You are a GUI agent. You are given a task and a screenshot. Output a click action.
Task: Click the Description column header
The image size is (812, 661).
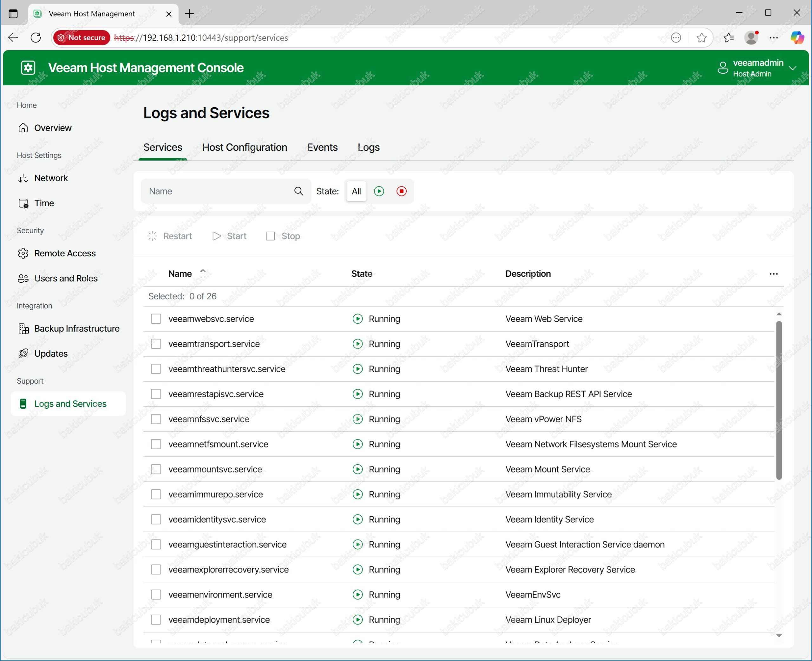click(528, 274)
